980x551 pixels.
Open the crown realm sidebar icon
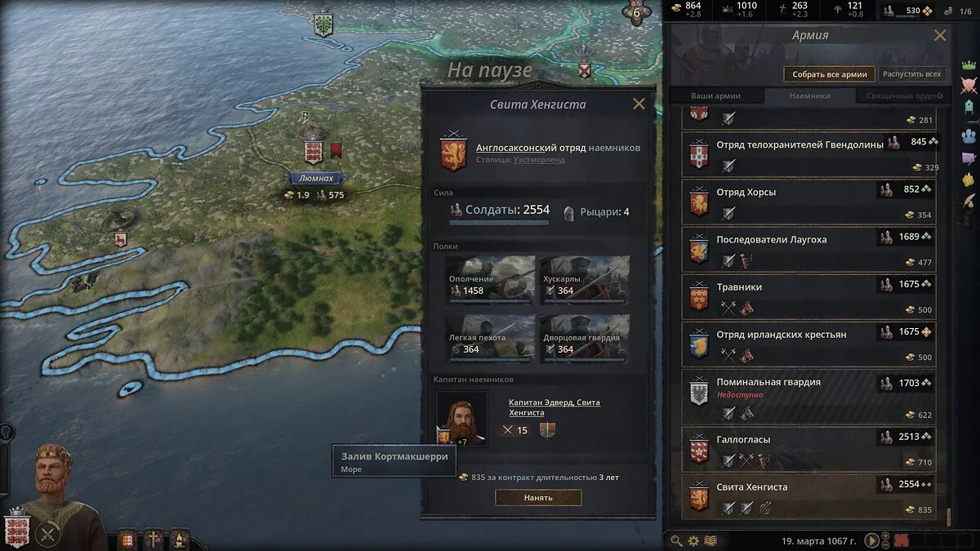[x=969, y=64]
